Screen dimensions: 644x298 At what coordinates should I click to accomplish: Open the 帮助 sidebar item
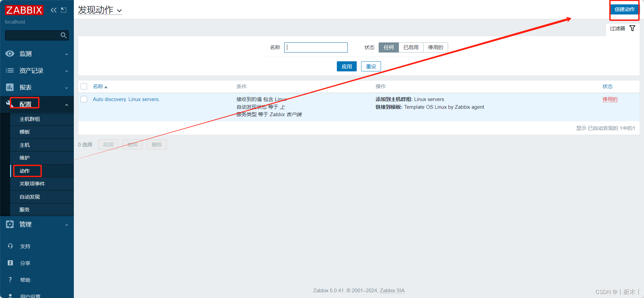[25, 280]
